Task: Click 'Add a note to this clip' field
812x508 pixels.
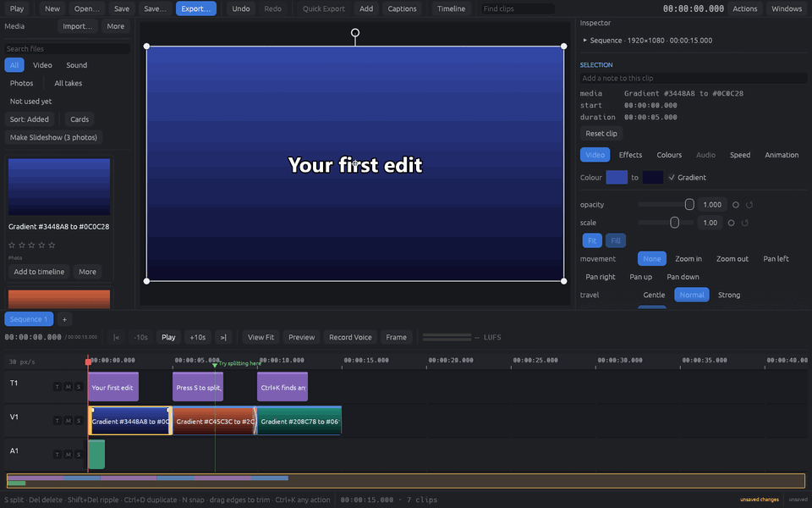Action: coord(694,78)
